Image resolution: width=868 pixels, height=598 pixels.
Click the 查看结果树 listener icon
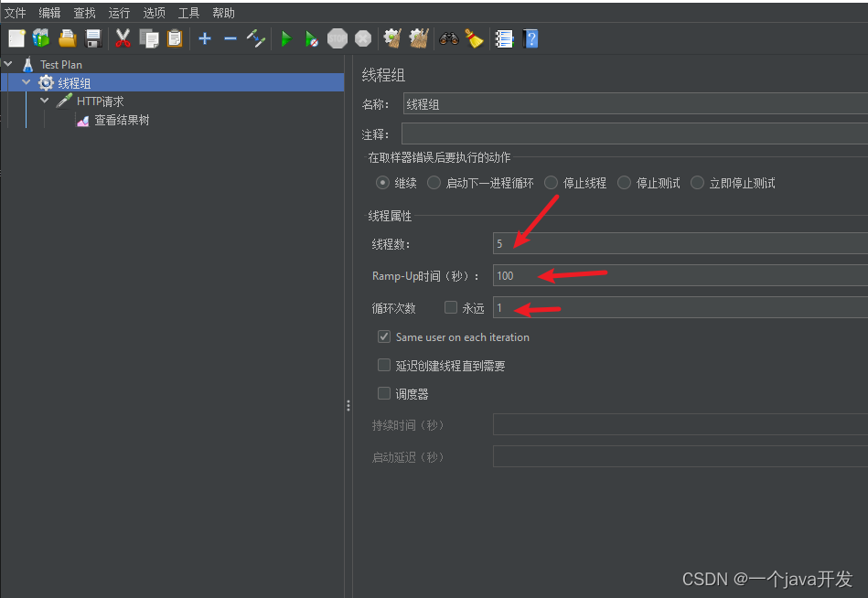coord(82,121)
